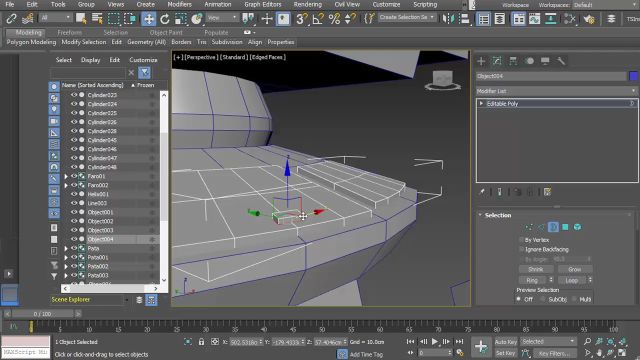Viewport: 640px width, 360px height.
Task: Open the Modifier List dropdown
Action: point(557,91)
